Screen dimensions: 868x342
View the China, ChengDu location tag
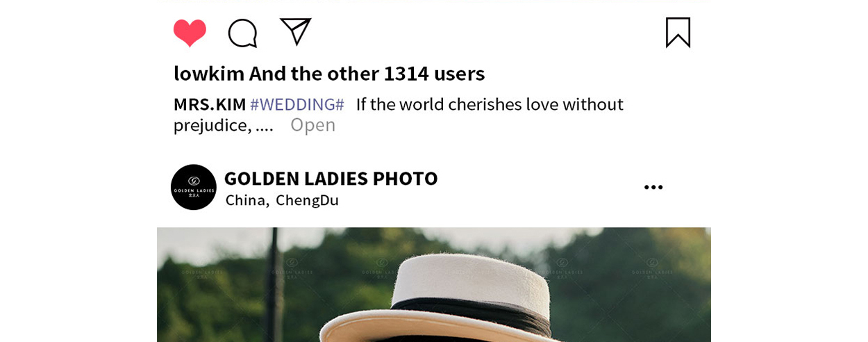(282, 200)
